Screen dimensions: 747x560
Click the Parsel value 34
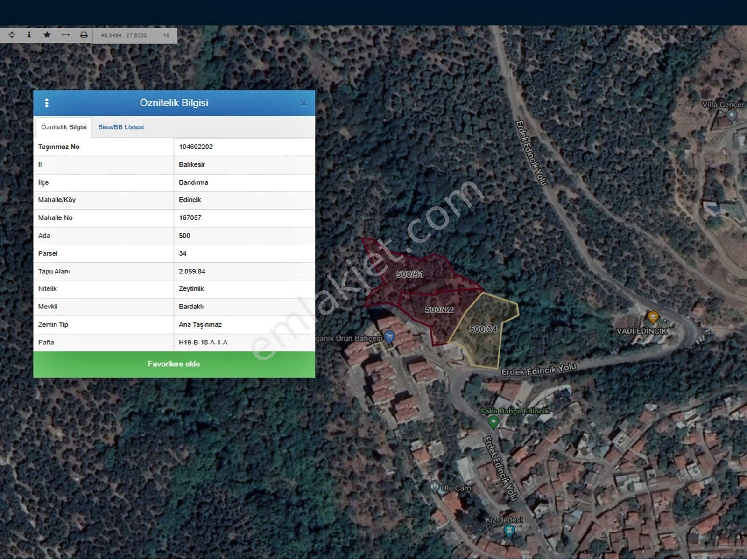point(183,253)
